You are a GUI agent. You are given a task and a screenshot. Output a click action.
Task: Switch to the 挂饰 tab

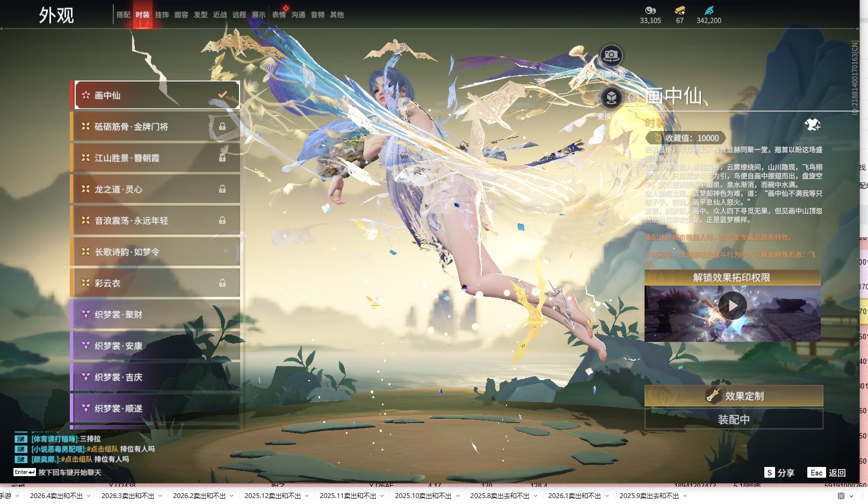click(x=162, y=15)
